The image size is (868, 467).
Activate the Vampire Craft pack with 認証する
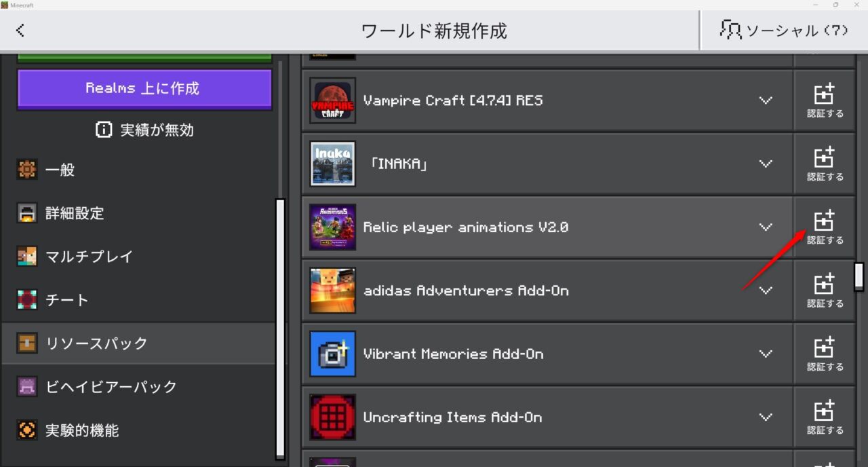pyautogui.click(x=825, y=100)
